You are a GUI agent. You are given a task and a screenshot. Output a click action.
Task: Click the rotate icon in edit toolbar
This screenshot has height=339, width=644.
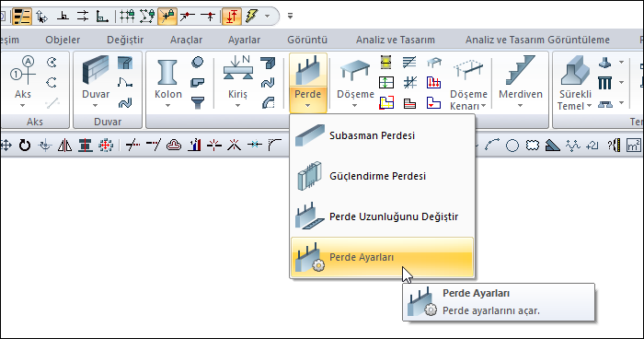click(25, 145)
